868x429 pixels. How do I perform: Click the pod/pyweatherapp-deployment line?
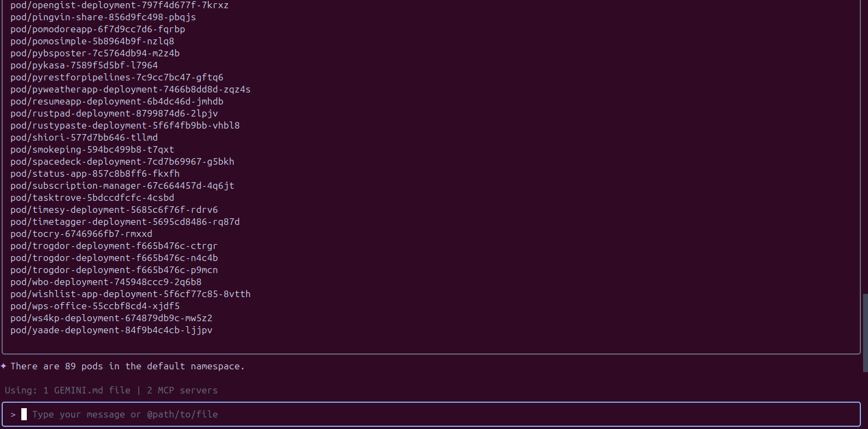tap(130, 89)
